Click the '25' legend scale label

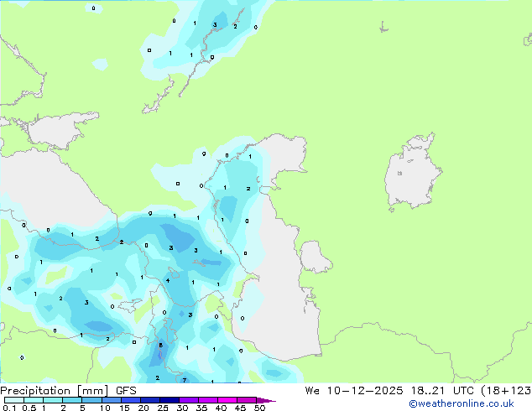pyautogui.click(x=163, y=408)
